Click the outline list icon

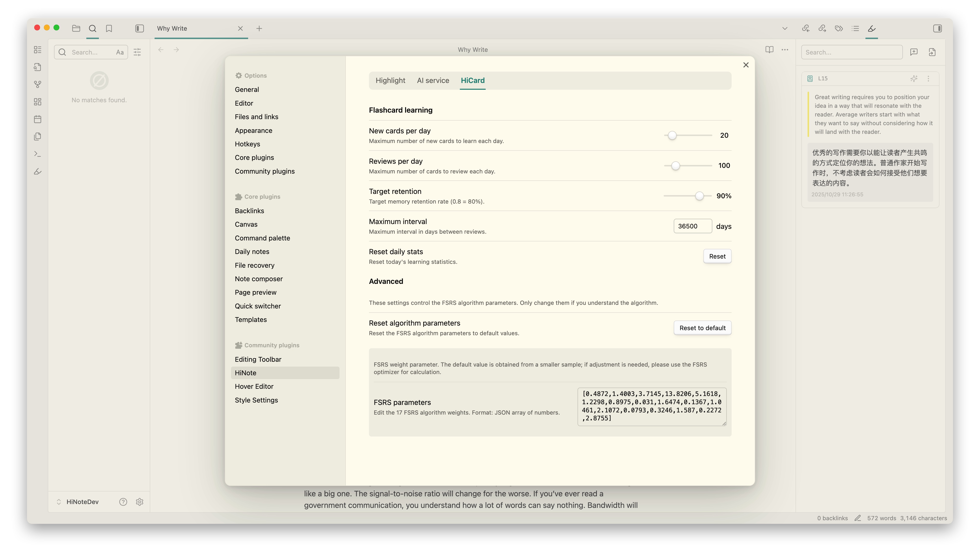point(855,28)
